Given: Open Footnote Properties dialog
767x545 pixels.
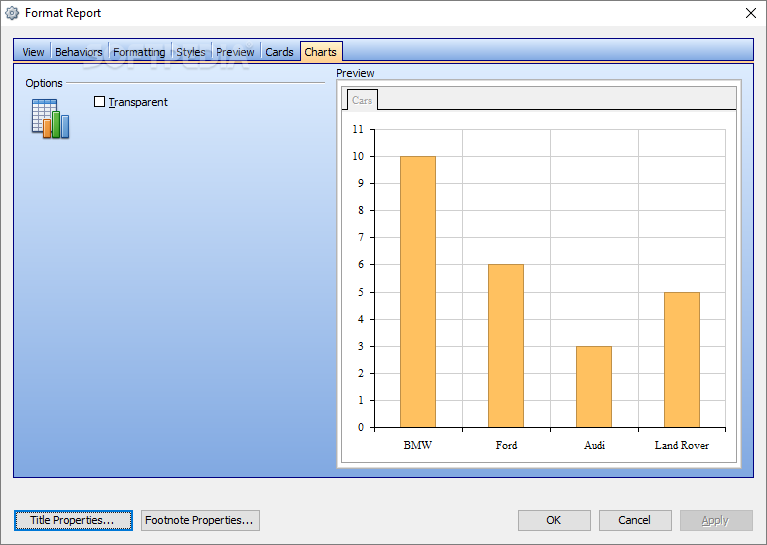Looking at the screenshot, I should pyautogui.click(x=200, y=520).
